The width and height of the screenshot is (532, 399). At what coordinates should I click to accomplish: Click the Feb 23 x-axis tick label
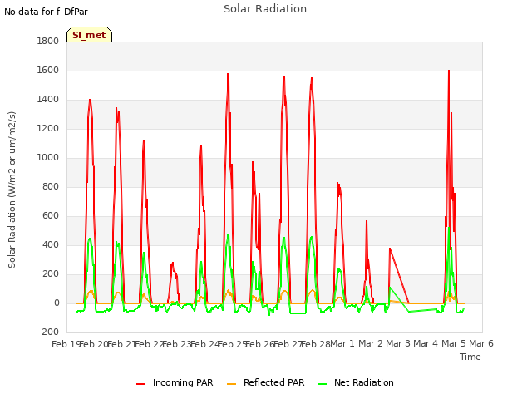click(x=177, y=344)
